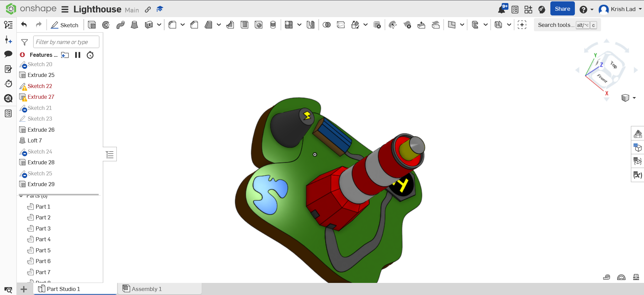Select the Revolve tool icon
The height and width of the screenshot is (295, 644).
tap(106, 25)
